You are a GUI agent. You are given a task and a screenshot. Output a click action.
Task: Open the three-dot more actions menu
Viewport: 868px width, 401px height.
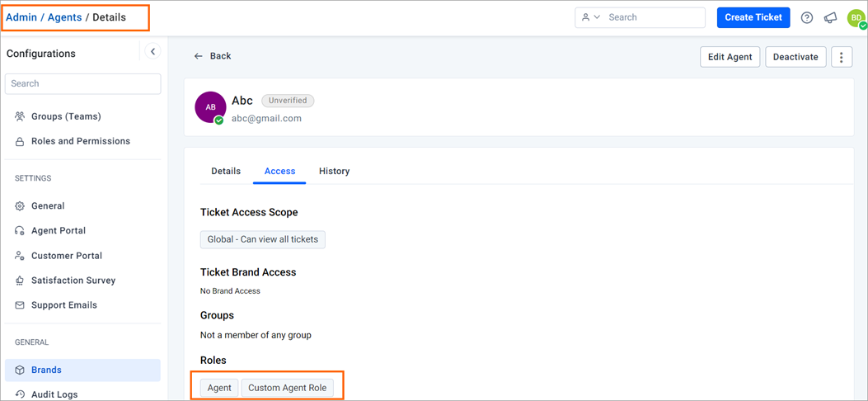tap(842, 56)
